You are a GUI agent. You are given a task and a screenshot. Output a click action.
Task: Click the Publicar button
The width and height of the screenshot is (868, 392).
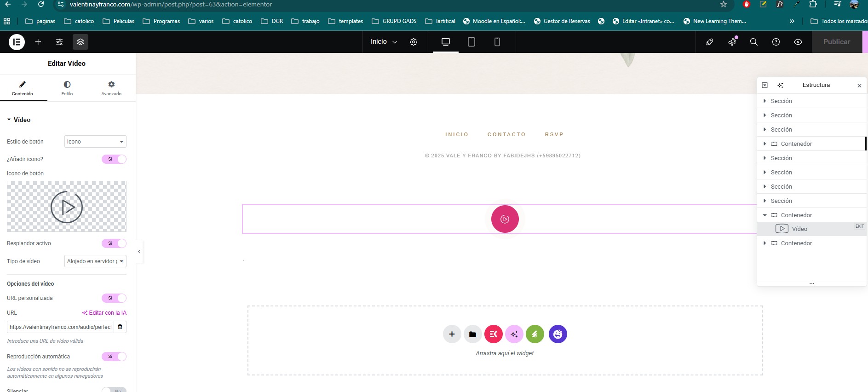[836, 42]
